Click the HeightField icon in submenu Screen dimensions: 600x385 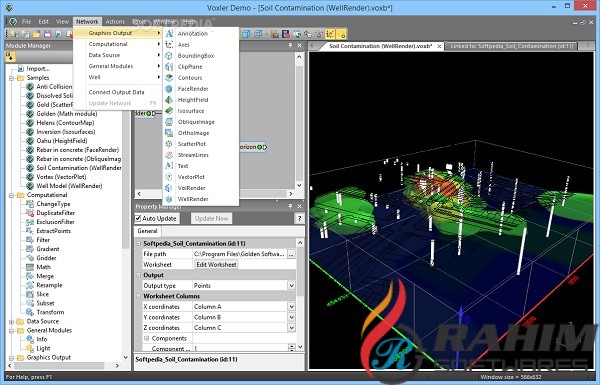(169, 100)
